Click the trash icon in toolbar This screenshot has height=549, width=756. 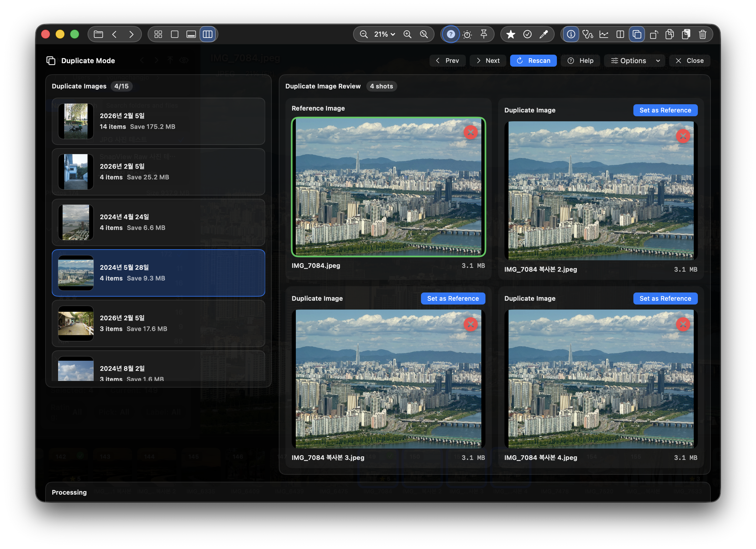click(x=703, y=34)
